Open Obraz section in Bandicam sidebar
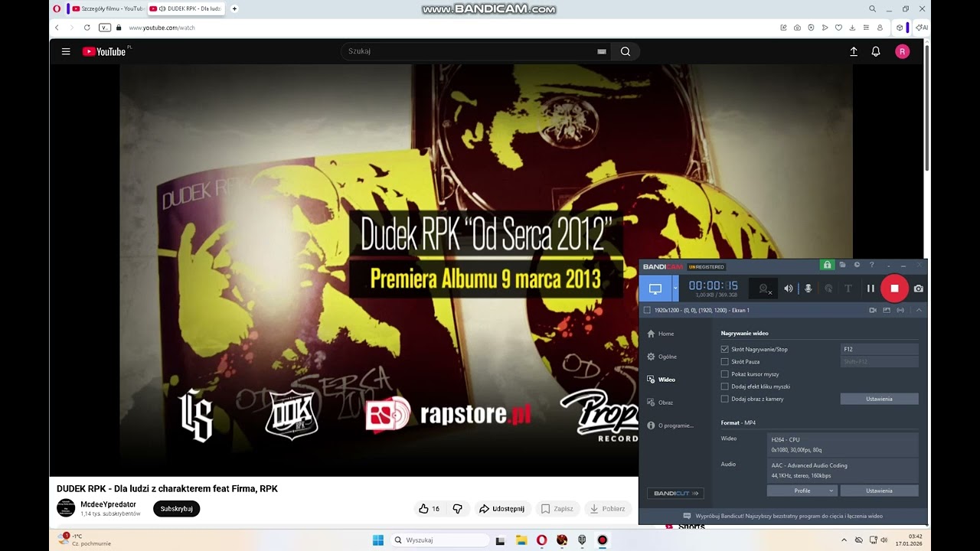Screen dimensions: 980x551 (x=661, y=403)
